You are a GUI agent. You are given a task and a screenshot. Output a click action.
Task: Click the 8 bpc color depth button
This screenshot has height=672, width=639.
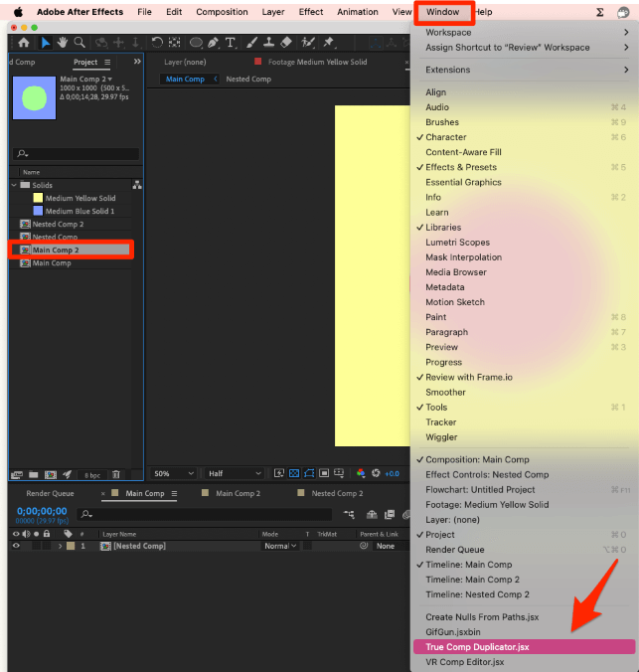point(92,475)
